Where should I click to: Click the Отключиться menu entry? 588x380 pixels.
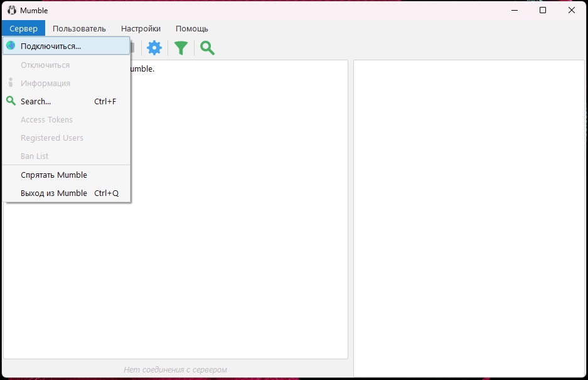[x=67, y=65]
